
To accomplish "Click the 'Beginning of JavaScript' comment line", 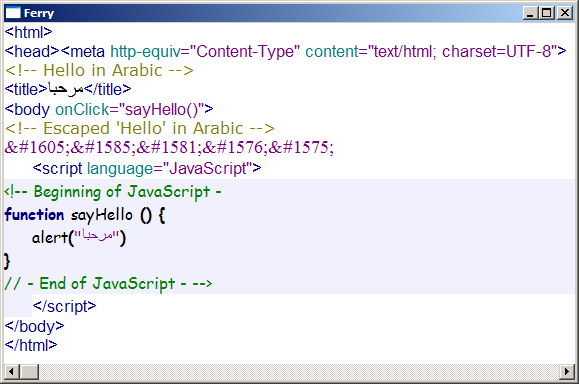I will (113, 192).
